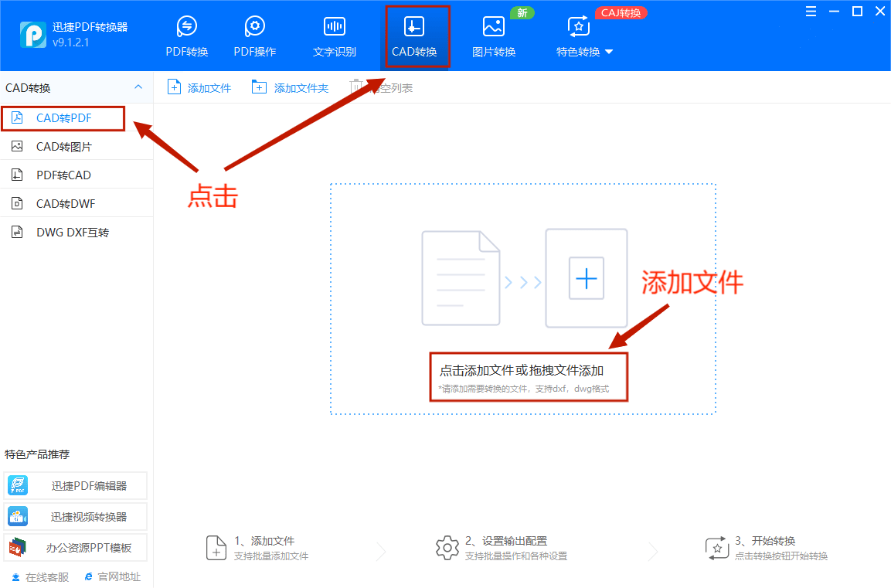The width and height of the screenshot is (891, 588).
Task: Switch to the PDF操作 tab
Action: click(254, 36)
